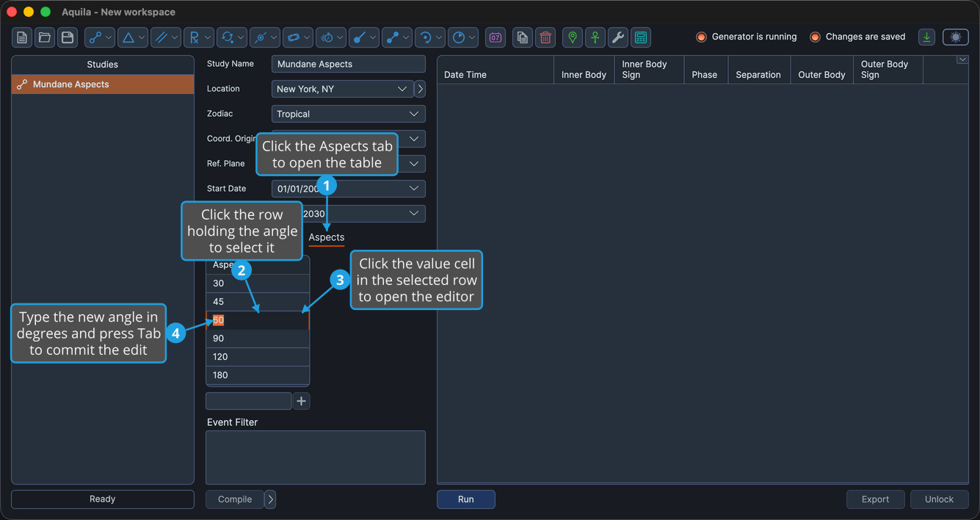Pick the retrograde Rx study tool
This screenshot has height=520, width=980.
click(194, 37)
